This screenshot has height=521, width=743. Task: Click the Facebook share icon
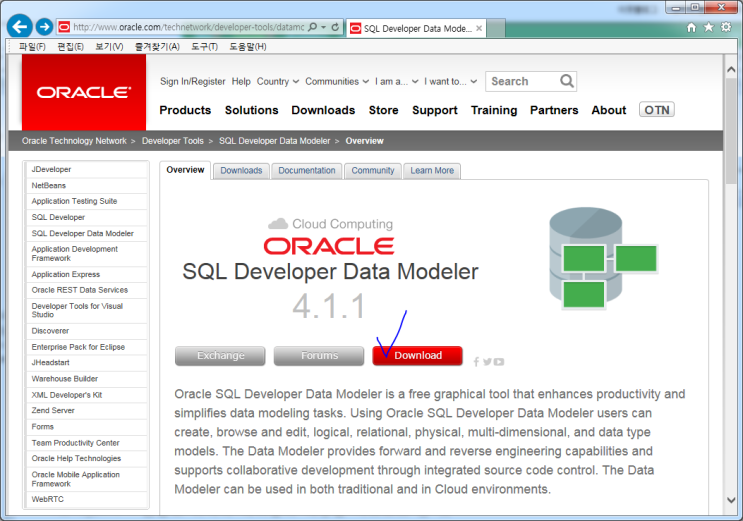[x=476, y=362]
